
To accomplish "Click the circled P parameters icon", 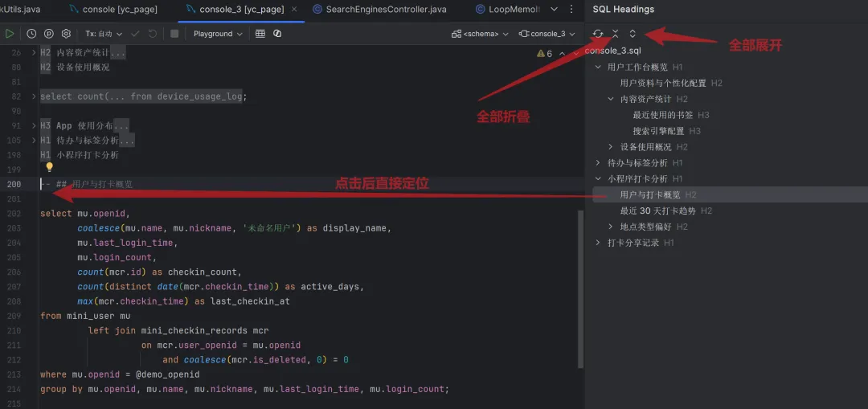I will coord(49,34).
